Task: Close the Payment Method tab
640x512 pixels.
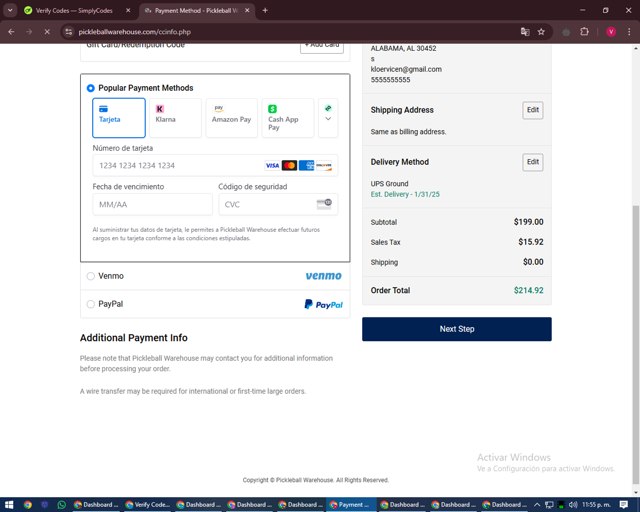Action: [247, 11]
